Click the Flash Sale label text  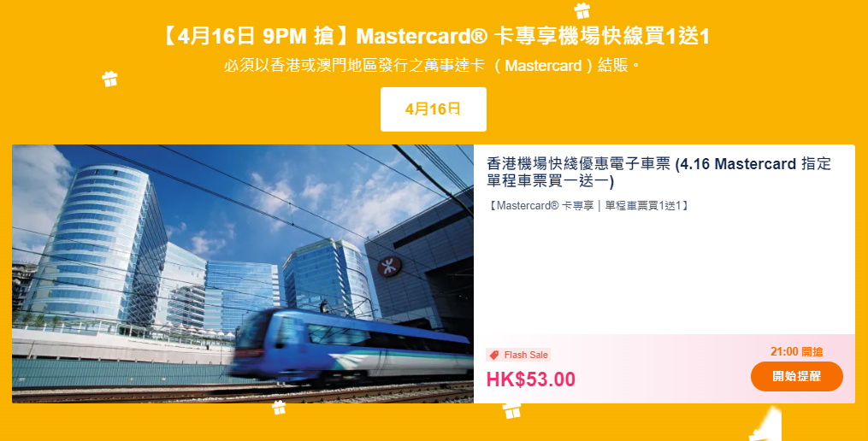coord(526,356)
